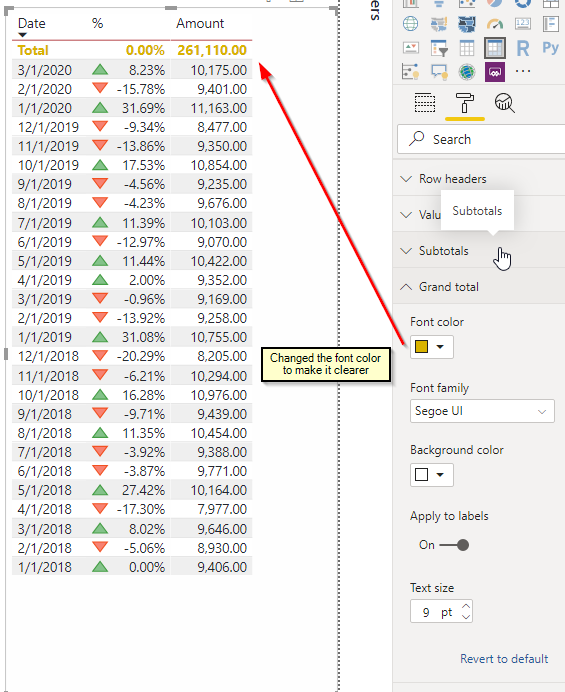Select the KPI visualization

411,48
